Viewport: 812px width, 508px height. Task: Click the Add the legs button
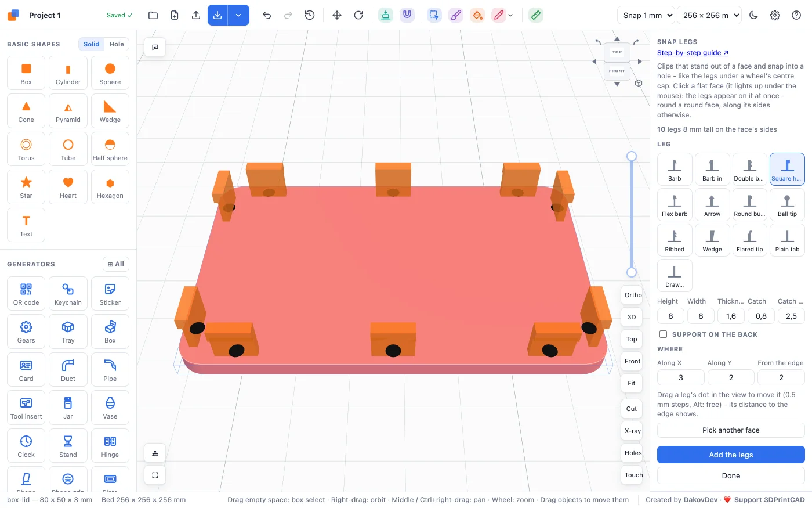(731, 455)
